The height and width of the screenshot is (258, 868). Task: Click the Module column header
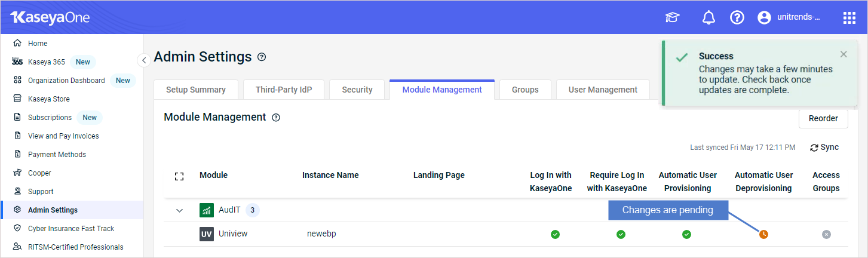click(213, 176)
